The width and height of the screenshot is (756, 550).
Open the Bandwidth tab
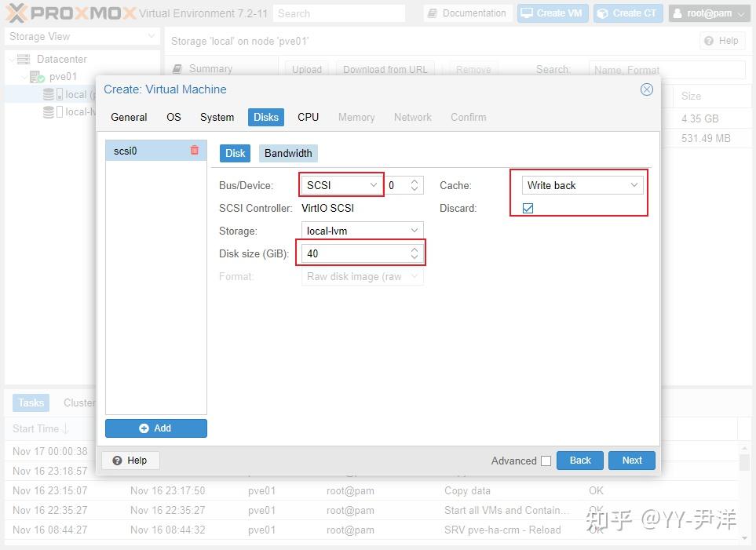tap(289, 153)
